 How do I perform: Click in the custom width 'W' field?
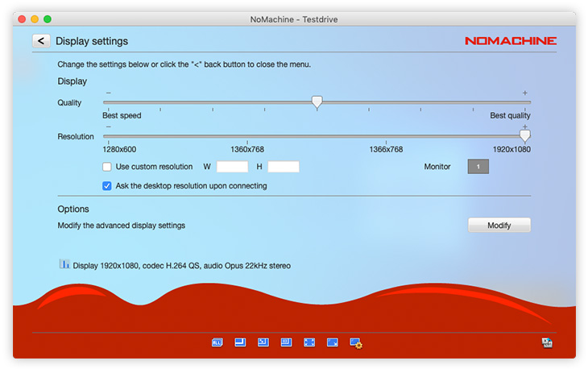coord(232,167)
